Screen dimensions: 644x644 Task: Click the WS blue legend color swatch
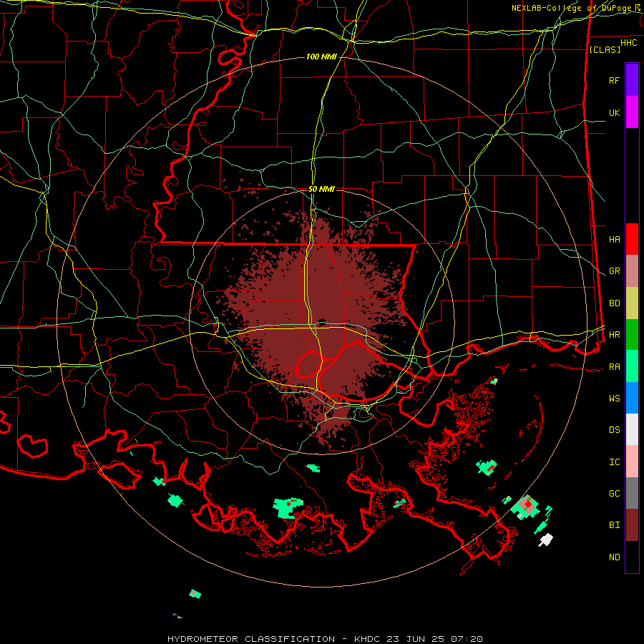632,398
